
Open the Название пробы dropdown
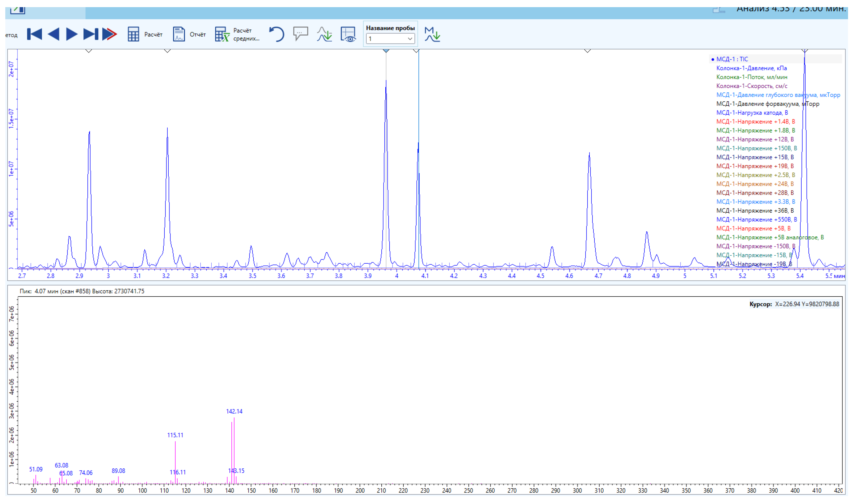(x=390, y=39)
